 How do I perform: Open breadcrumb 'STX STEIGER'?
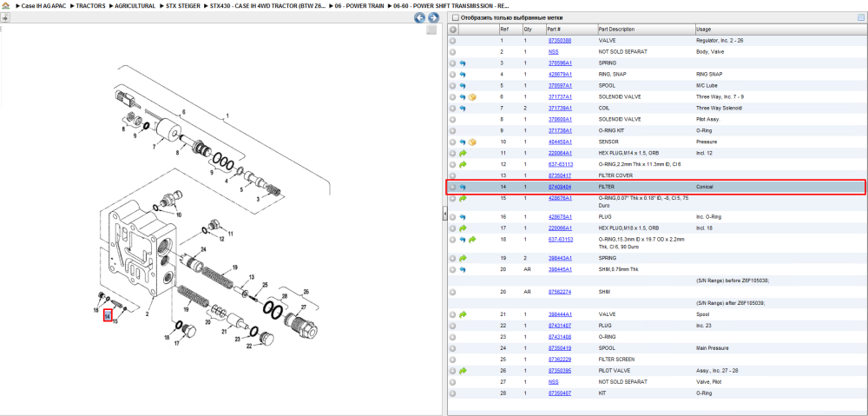[183, 5]
